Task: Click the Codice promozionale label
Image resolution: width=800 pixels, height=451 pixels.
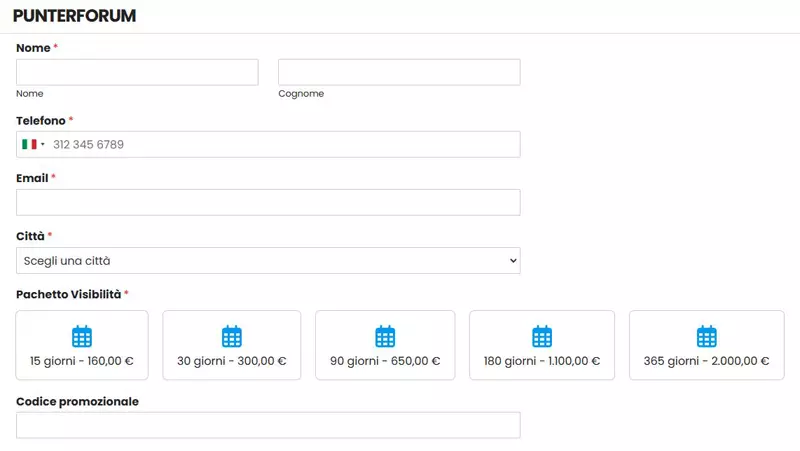Action: point(78,402)
